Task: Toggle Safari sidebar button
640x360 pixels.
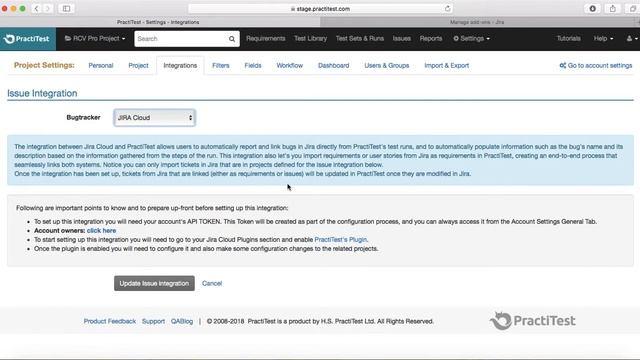Action: pyautogui.click(x=67, y=8)
